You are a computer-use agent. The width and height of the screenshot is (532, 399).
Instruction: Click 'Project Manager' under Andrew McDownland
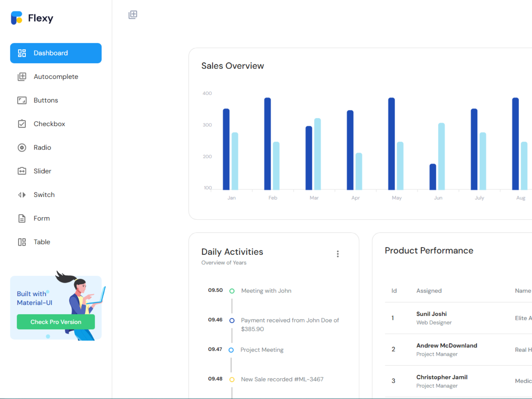[437, 354]
